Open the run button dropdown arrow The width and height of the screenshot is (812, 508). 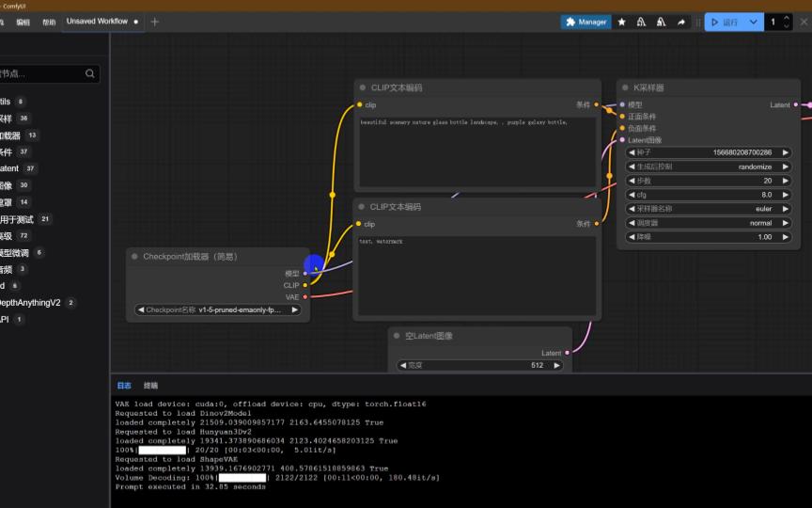[x=754, y=22]
